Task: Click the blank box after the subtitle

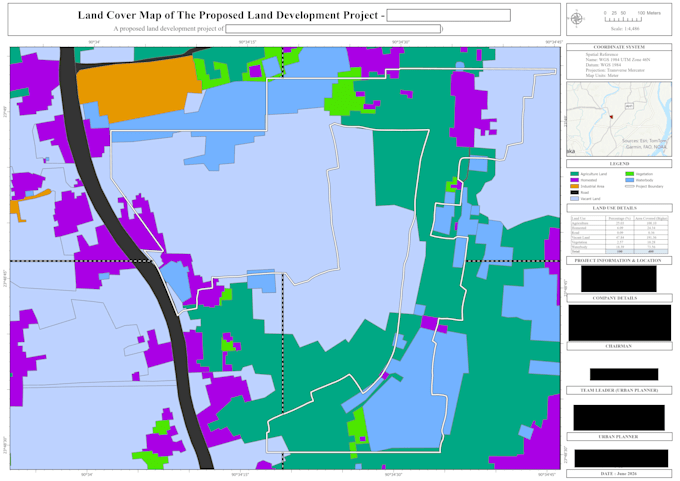Action: click(x=333, y=29)
